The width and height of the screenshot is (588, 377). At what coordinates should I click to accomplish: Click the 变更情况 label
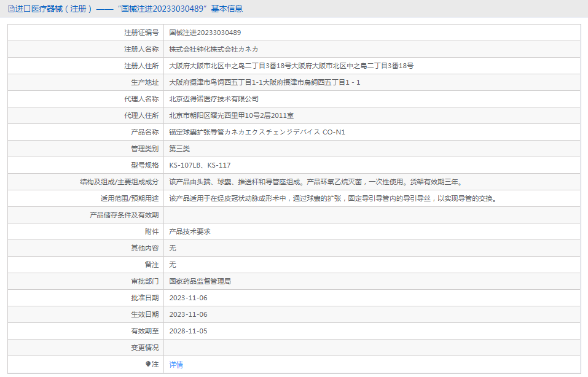point(145,348)
